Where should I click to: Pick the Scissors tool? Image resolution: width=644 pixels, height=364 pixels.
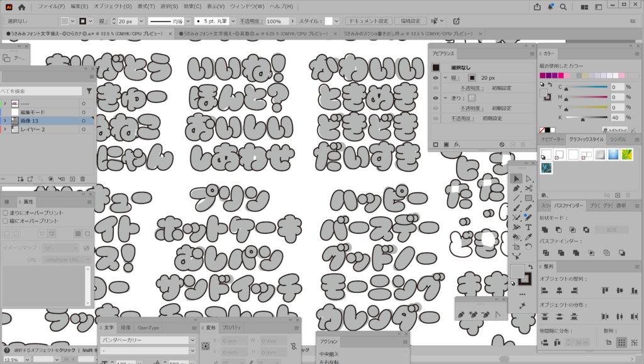pyautogui.click(x=528, y=188)
